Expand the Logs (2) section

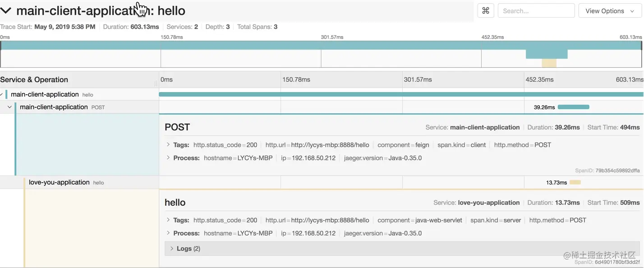pos(402,249)
